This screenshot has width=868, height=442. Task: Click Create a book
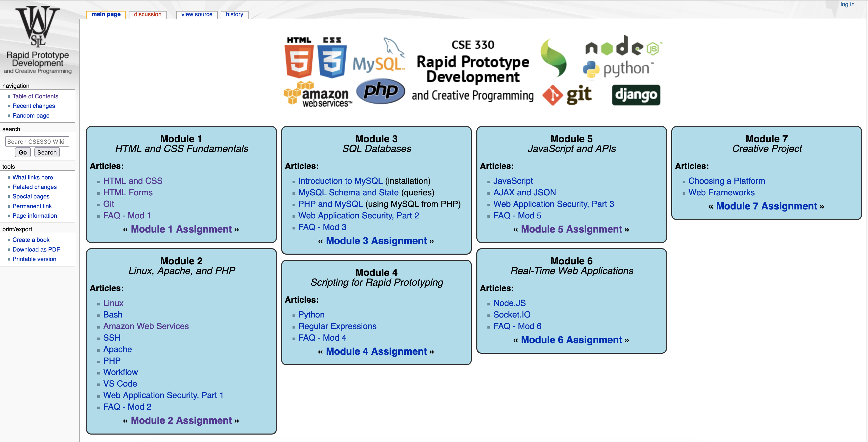31,240
